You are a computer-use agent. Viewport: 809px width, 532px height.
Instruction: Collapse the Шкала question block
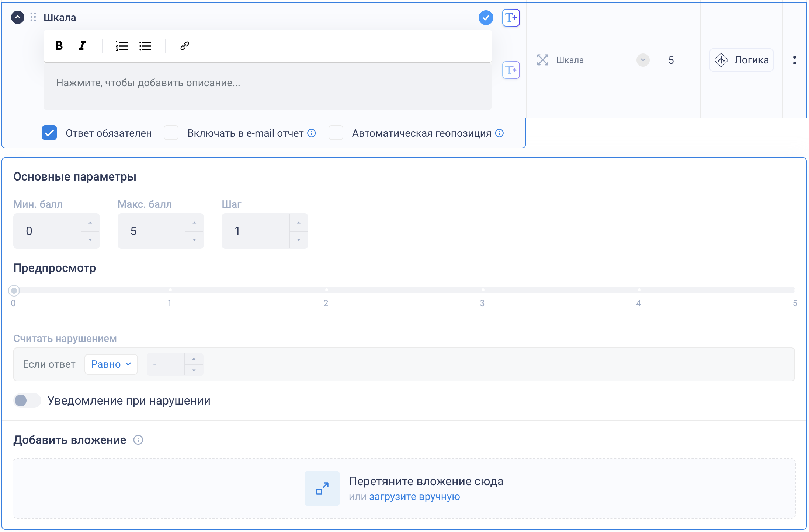(x=18, y=17)
